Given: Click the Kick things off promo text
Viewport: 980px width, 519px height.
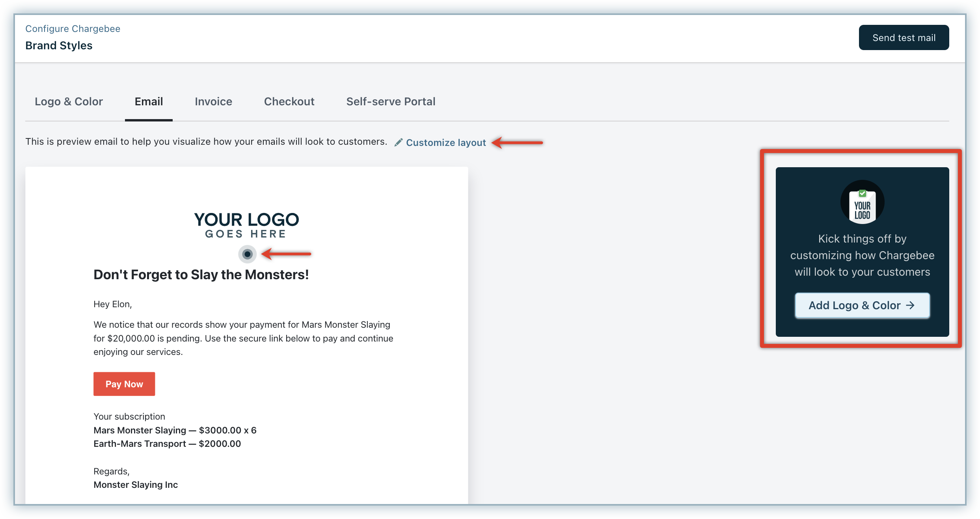Looking at the screenshot, I should coord(862,256).
